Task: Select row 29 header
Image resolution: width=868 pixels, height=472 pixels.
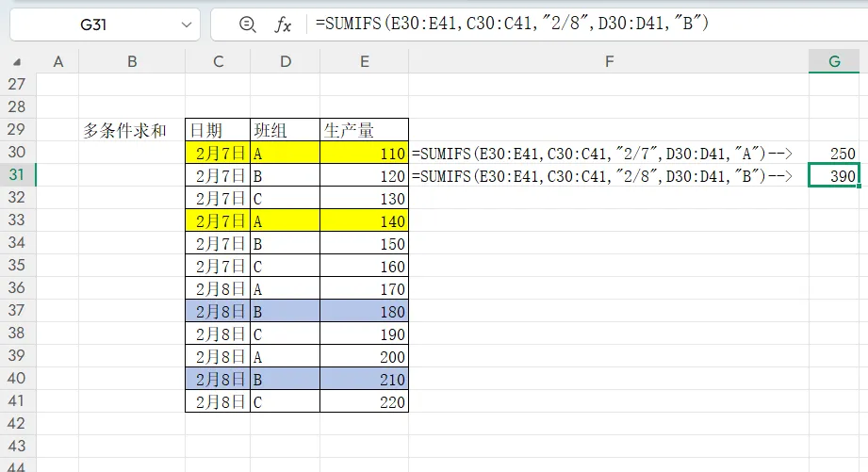Action: pyautogui.click(x=17, y=129)
